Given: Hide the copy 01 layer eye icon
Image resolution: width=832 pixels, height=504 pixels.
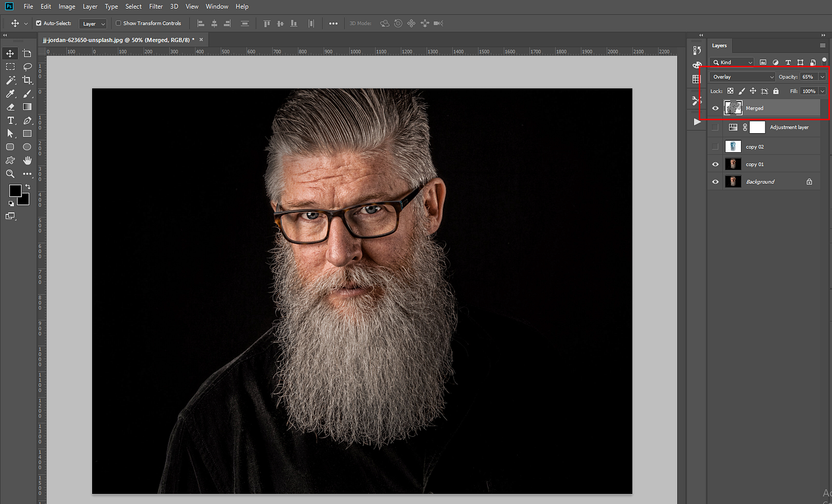Looking at the screenshot, I should pyautogui.click(x=716, y=164).
